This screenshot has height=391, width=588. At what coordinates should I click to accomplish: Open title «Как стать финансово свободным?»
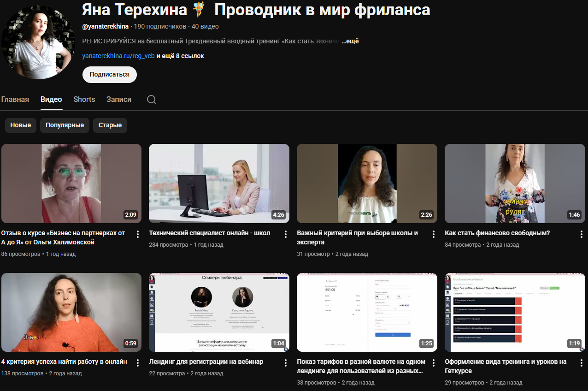498,233
